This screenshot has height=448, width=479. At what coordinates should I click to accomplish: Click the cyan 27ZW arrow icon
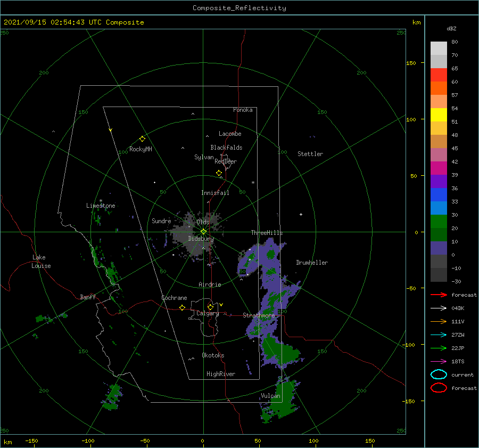439,335
